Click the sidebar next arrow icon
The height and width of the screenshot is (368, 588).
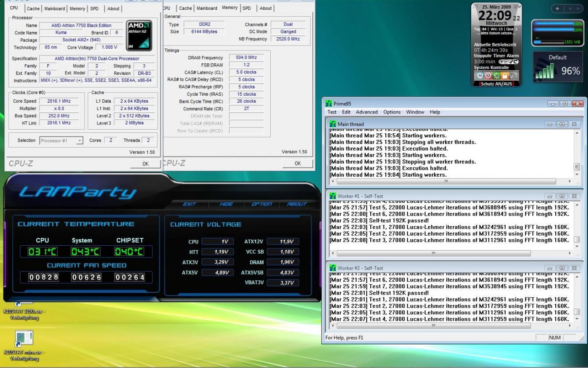(x=578, y=8)
